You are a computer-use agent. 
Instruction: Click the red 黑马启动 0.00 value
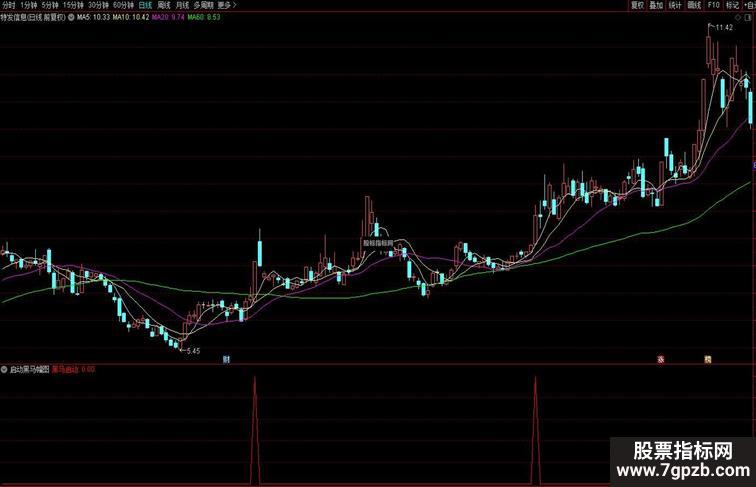73,369
